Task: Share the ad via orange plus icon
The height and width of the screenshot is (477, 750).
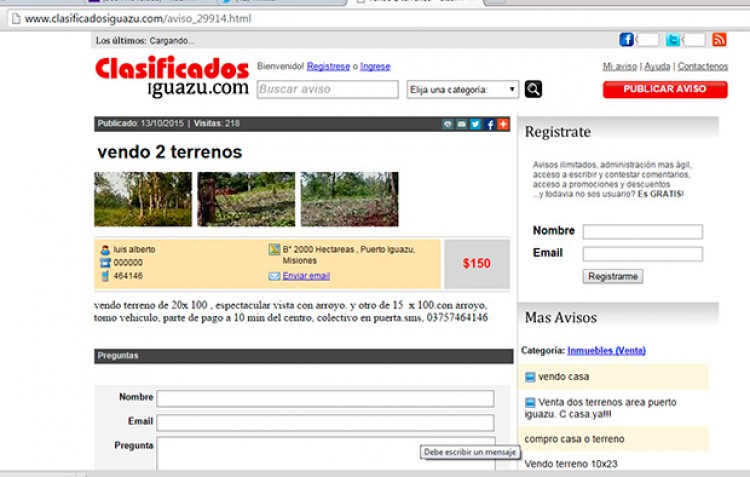Action: point(503,124)
